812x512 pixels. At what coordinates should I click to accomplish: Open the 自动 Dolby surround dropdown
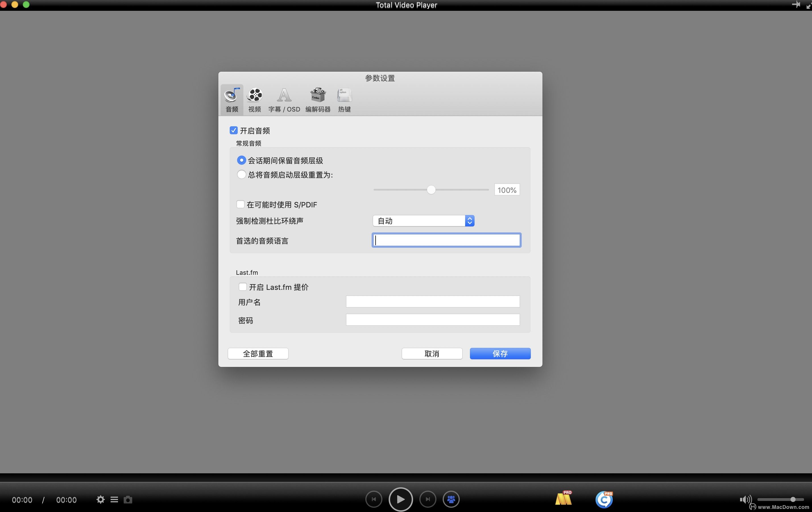point(424,220)
